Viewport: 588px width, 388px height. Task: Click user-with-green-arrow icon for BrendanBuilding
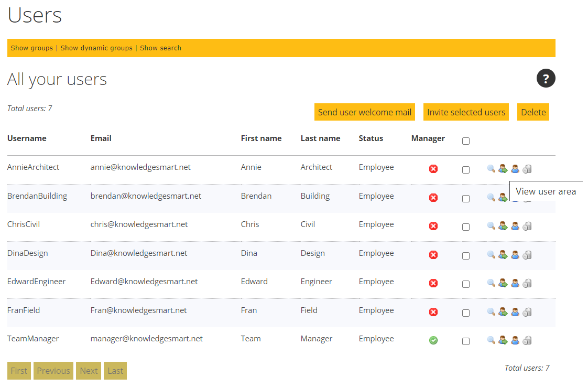503,197
